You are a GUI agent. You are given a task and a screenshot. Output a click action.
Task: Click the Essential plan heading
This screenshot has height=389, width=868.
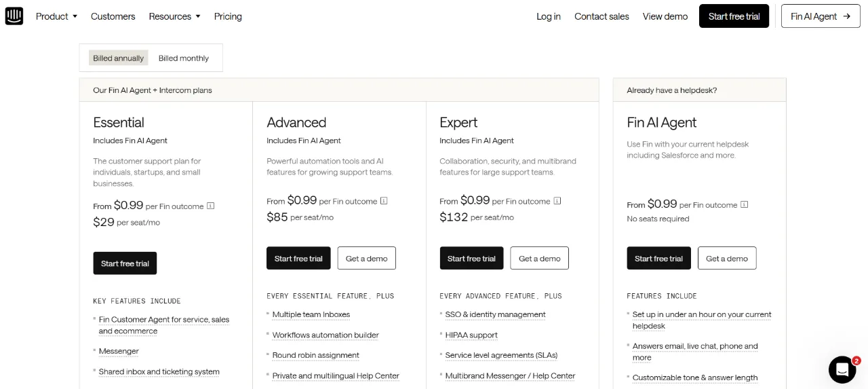[x=119, y=122]
